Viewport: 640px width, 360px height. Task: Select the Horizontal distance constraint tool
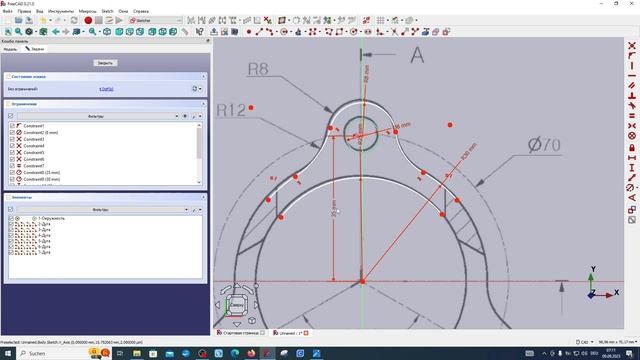tap(632, 158)
